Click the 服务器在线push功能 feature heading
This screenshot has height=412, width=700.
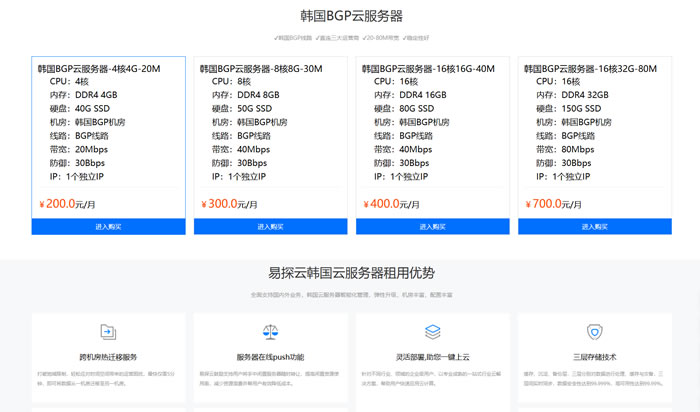point(270,357)
